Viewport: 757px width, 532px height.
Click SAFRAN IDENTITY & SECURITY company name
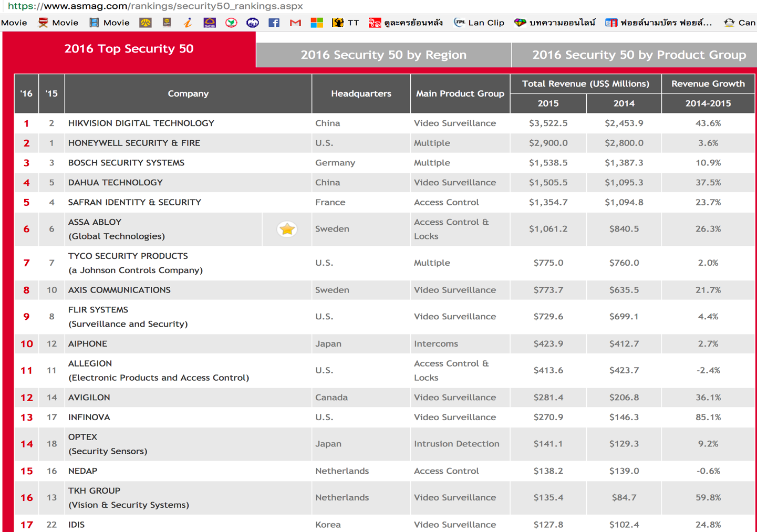(134, 202)
